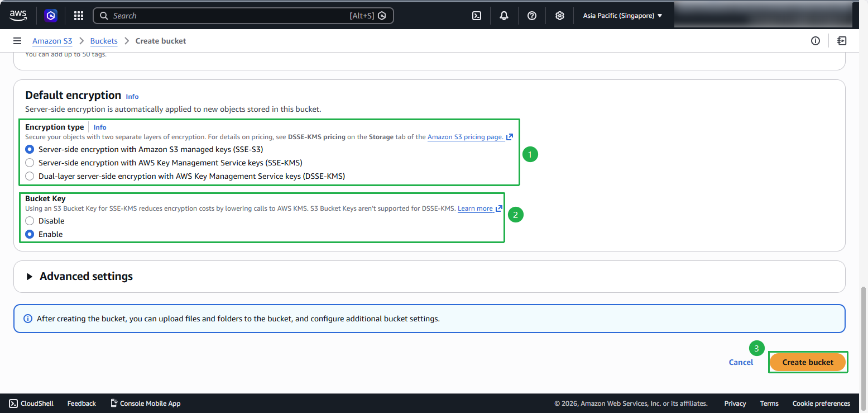Select Enable for Bucket Key
Viewport: 868px width, 413px height.
(30, 235)
